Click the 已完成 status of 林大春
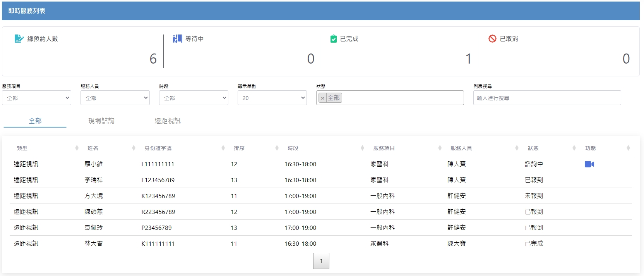Viewport: 644px width, 276px height. coord(534,244)
